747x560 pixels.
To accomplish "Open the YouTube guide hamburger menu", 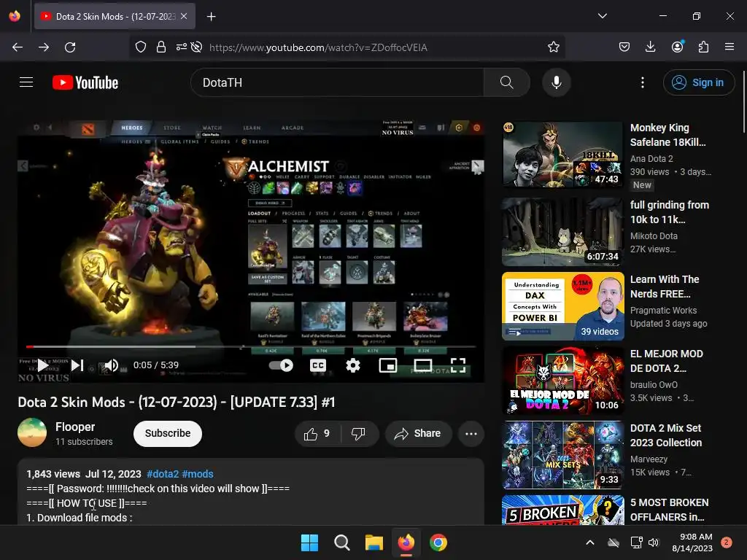I will pos(26,82).
